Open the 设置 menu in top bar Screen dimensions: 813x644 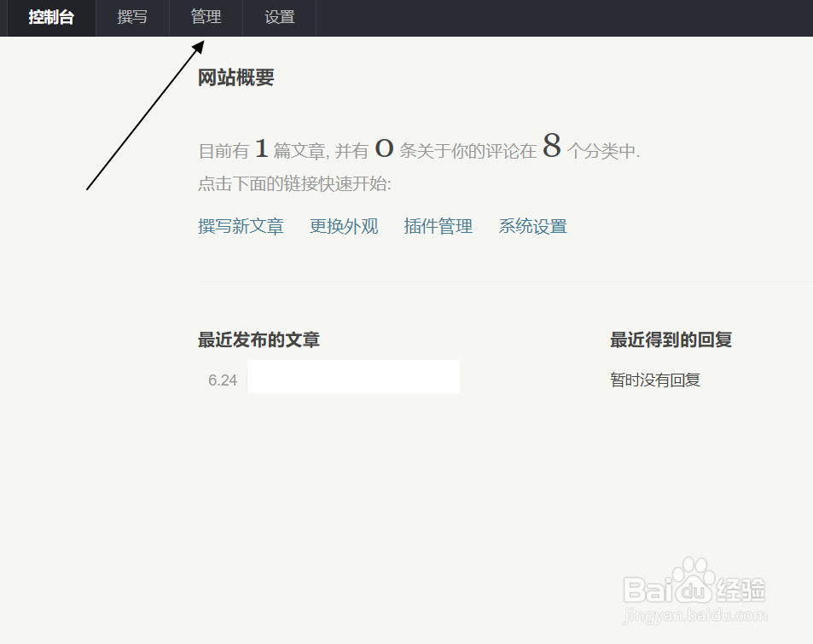(280, 18)
